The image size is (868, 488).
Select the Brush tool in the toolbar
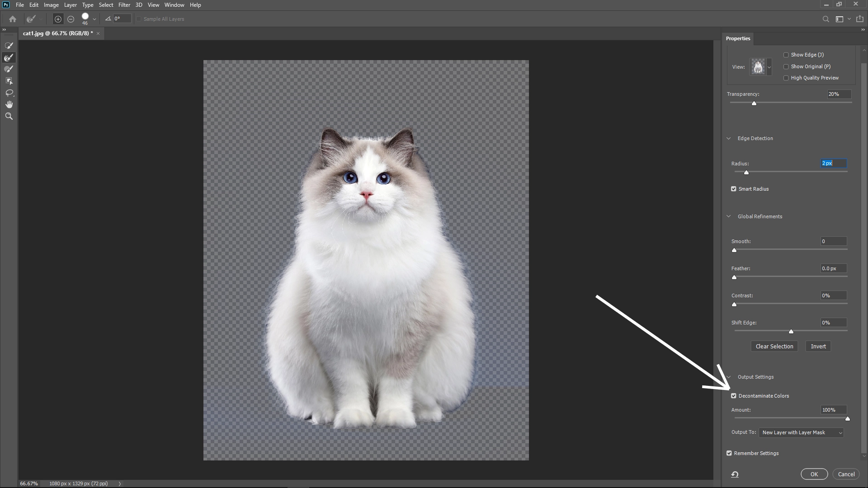9,69
